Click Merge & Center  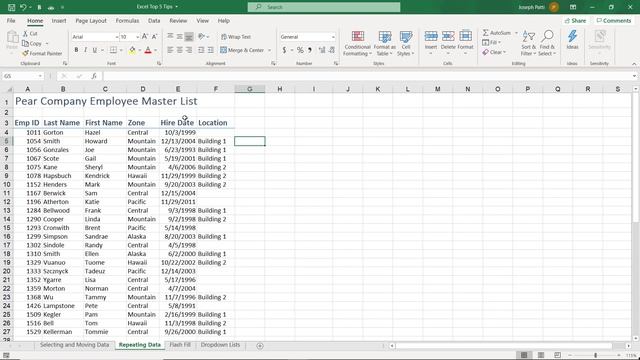(242, 50)
